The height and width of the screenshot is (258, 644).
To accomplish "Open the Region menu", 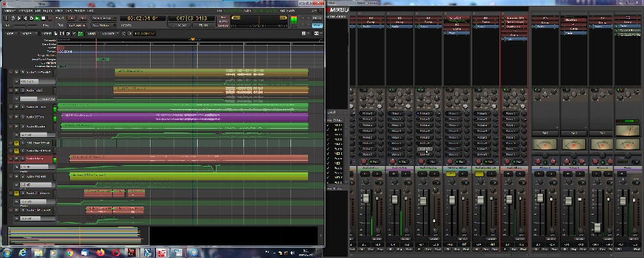I will tap(48, 10).
